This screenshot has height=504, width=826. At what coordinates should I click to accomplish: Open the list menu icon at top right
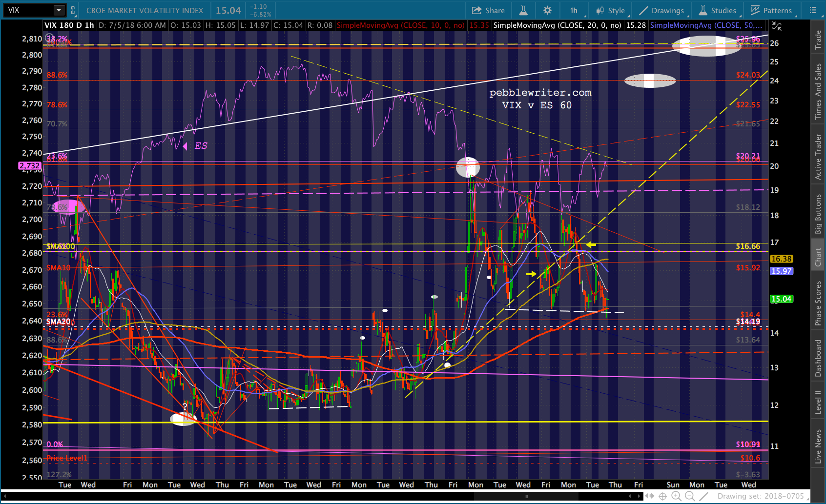[x=813, y=10]
